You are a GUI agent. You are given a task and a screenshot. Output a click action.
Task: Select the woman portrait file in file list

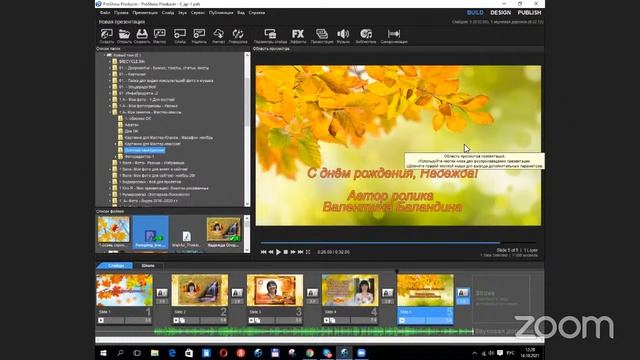point(223,229)
